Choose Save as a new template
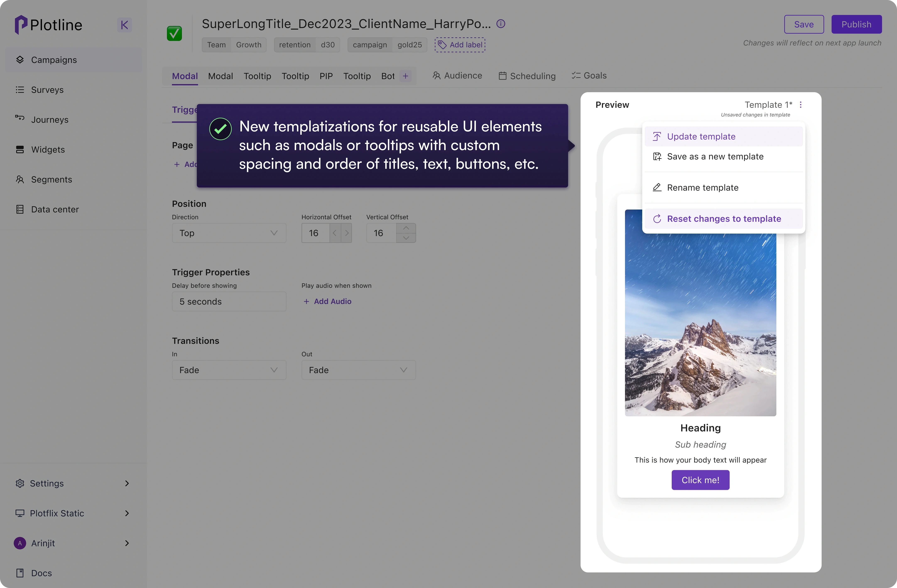897x588 pixels. (715, 156)
